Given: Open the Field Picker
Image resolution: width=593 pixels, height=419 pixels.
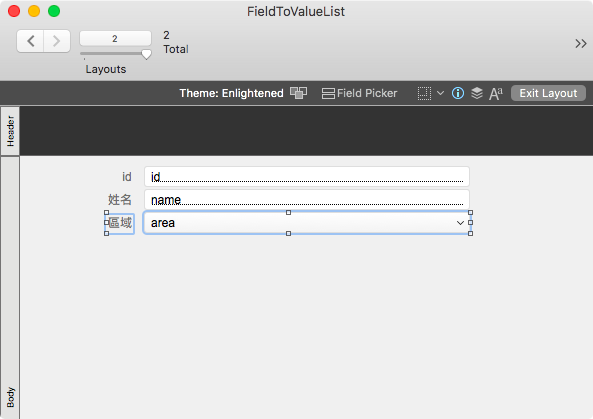Looking at the screenshot, I should pyautogui.click(x=359, y=93).
